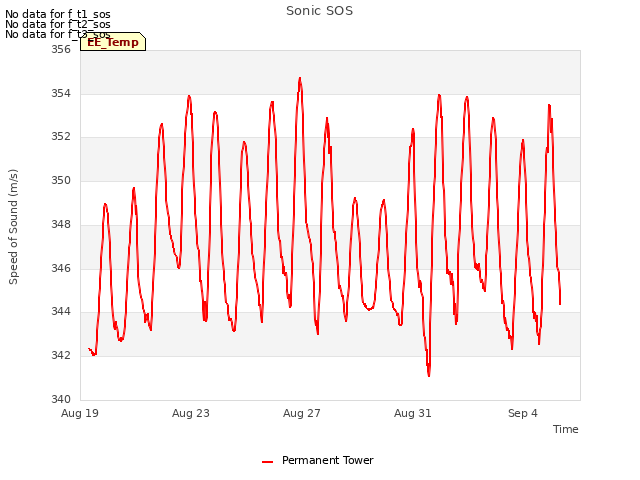Viewport: 640px width, 480px height.
Task: Click the 340 y-axis value
Action: [x=61, y=399]
